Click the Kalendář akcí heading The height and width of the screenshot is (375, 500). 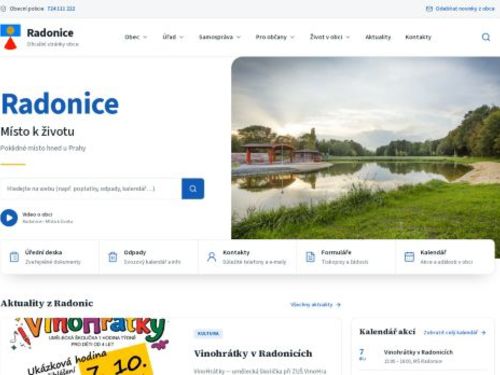(x=387, y=332)
